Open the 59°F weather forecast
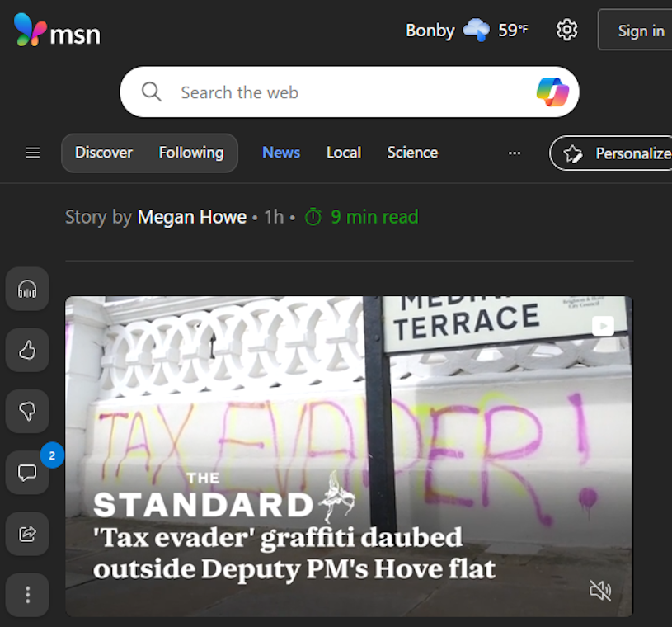The width and height of the screenshot is (672, 627). (513, 30)
